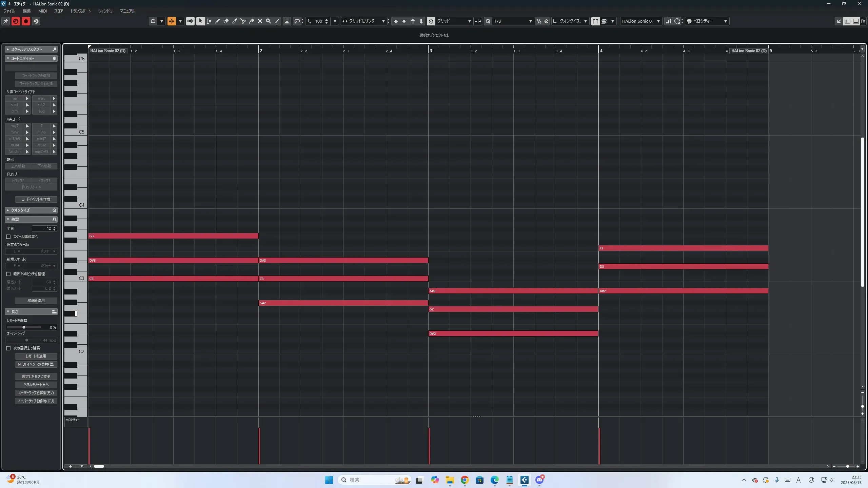
Task: Toggle acoustic feedback speaker icon
Action: pyautogui.click(x=190, y=21)
